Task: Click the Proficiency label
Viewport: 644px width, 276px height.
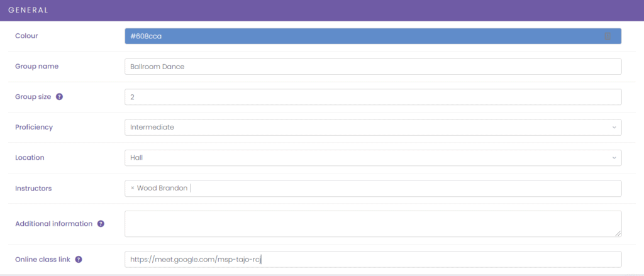Action: (x=34, y=128)
